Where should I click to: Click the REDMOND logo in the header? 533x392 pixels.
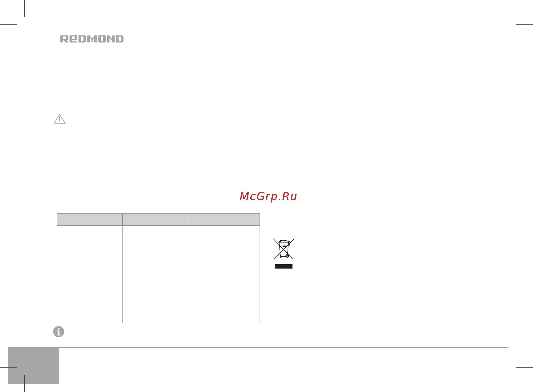[92, 39]
